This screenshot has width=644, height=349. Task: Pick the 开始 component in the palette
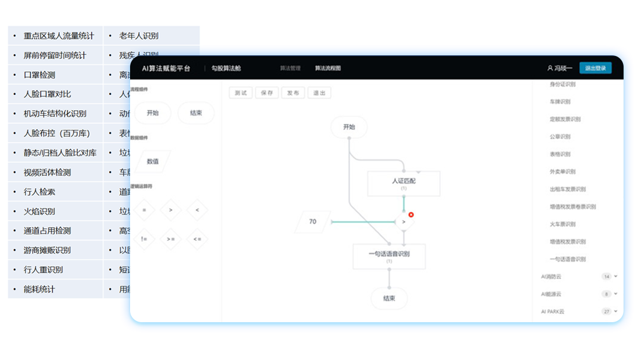[153, 113]
